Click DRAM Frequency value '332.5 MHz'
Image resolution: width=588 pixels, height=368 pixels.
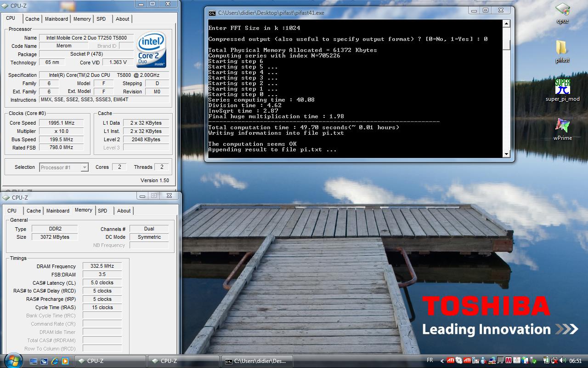point(102,266)
